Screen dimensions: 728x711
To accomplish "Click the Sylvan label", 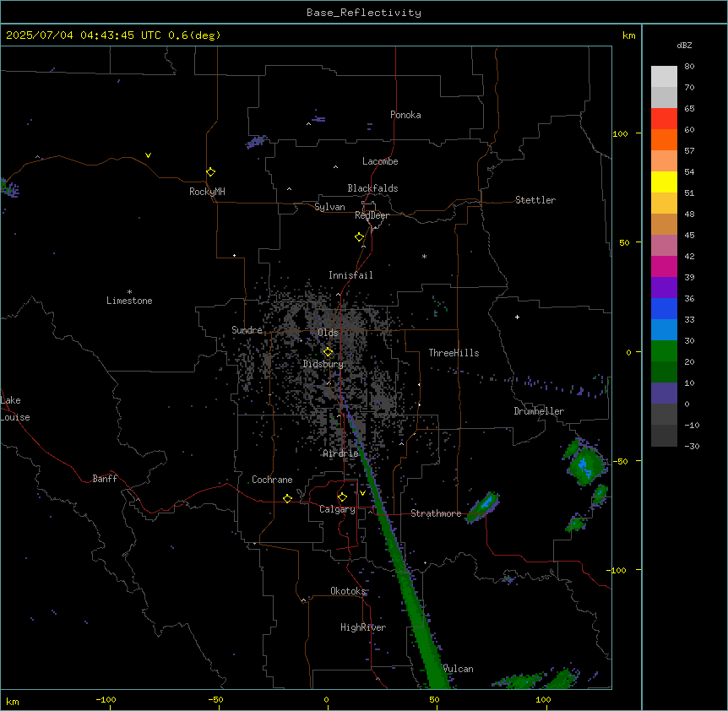I will [329, 207].
